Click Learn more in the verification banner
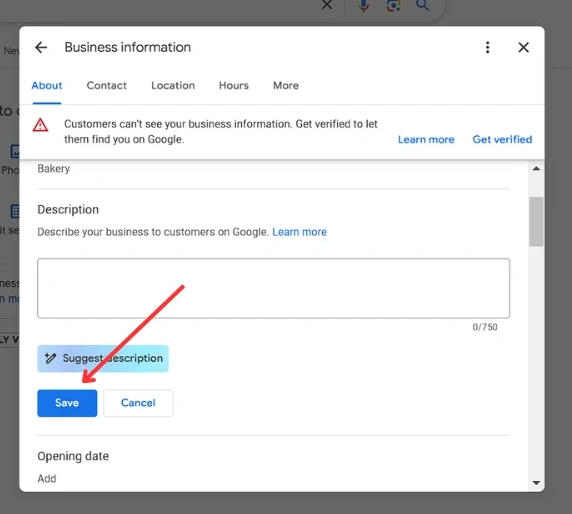 [x=426, y=139]
